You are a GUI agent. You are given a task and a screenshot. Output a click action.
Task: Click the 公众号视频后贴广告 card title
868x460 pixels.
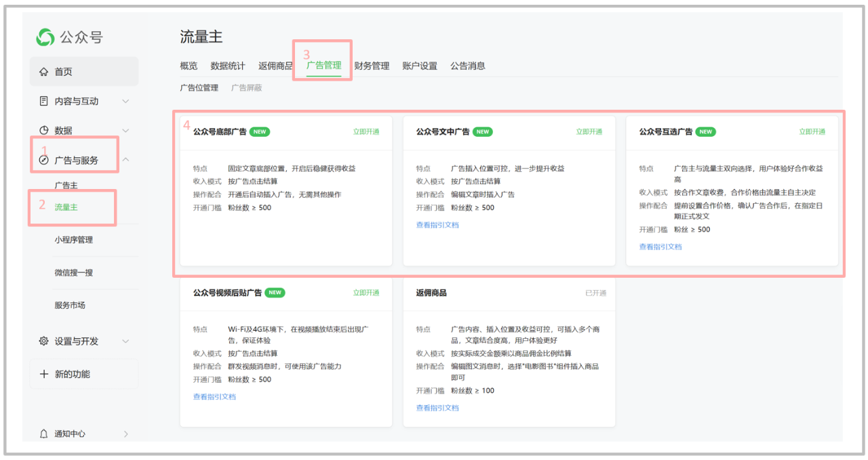[227, 293]
